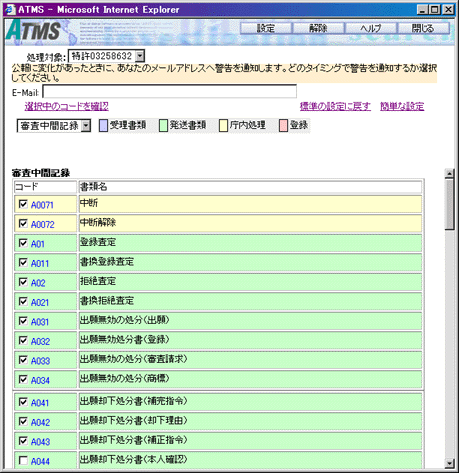Viewport: 459px width, 473px height.
Task: Click the 閉じる button
Action: pyautogui.click(x=423, y=28)
